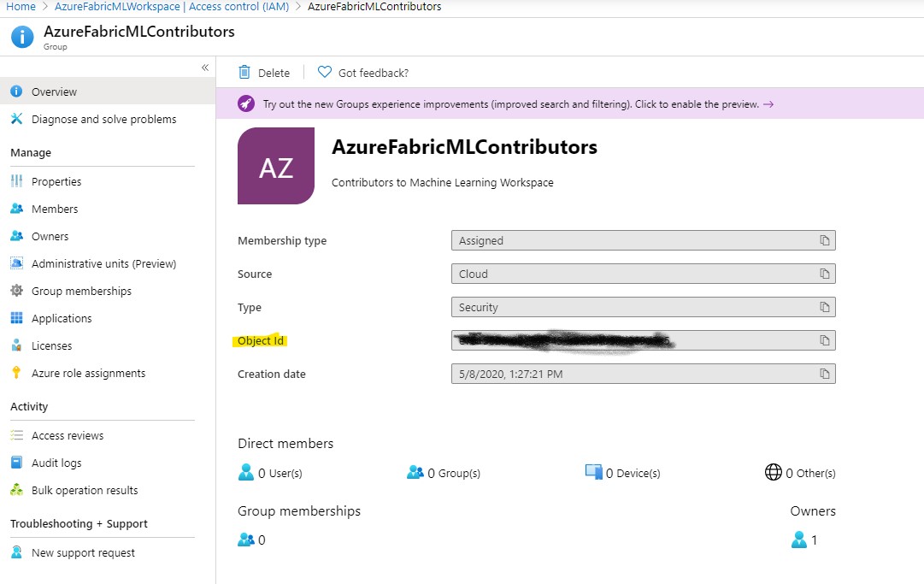Open Licenses from the sidebar icon
Screen dimensions: 924x584
[x=19, y=345]
